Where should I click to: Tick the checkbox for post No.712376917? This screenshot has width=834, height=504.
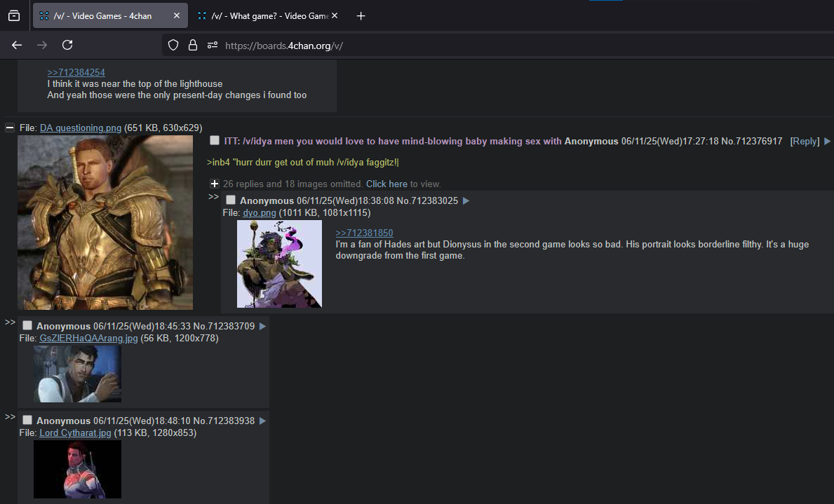coord(215,140)
